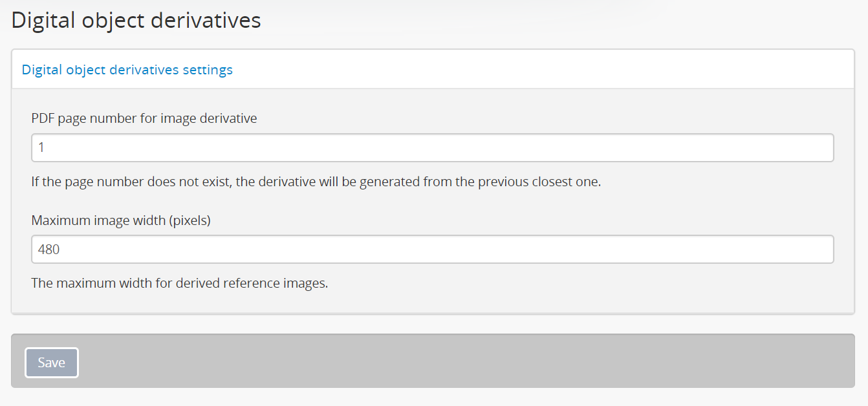This screenshot has width=868, height=406.
Task: Click the 'PDF page number for image derivative' label
Action: click(x=144, y=118)
